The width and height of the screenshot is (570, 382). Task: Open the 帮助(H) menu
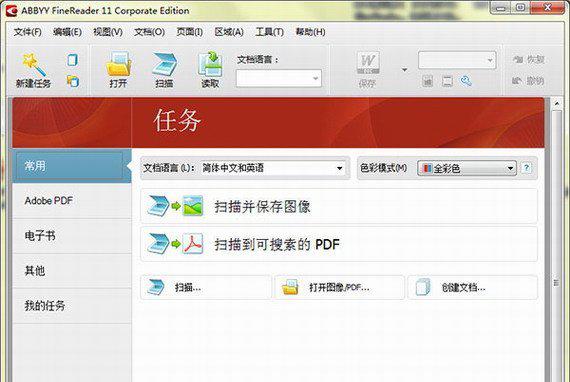pyautogui.click(x=310, y=32)
